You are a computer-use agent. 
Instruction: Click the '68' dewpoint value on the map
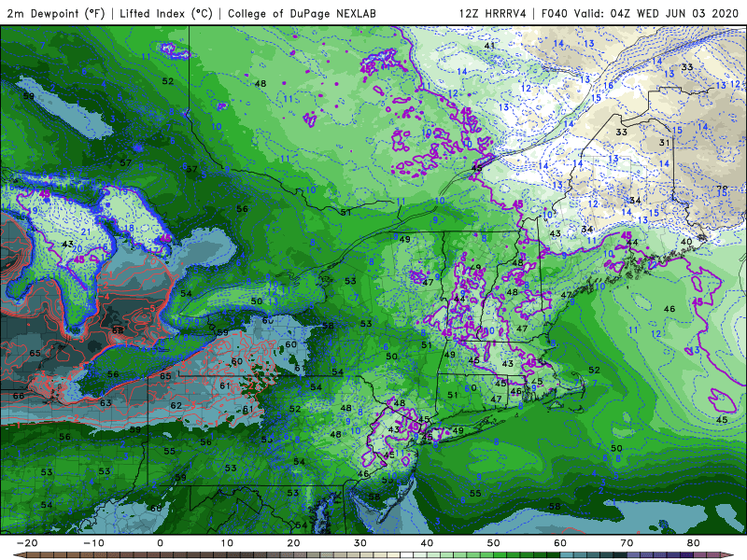click(118, 330)
